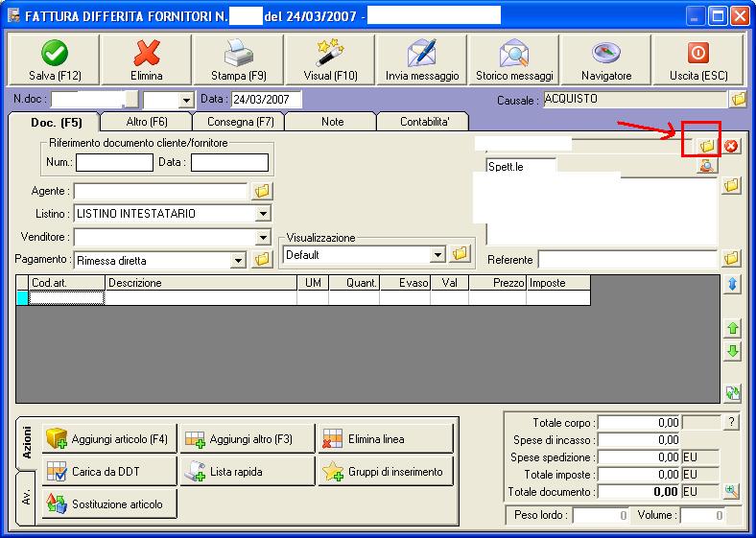Open folder icon next to Referente
The height and width of the screenshot is (538, 756).
731,258
